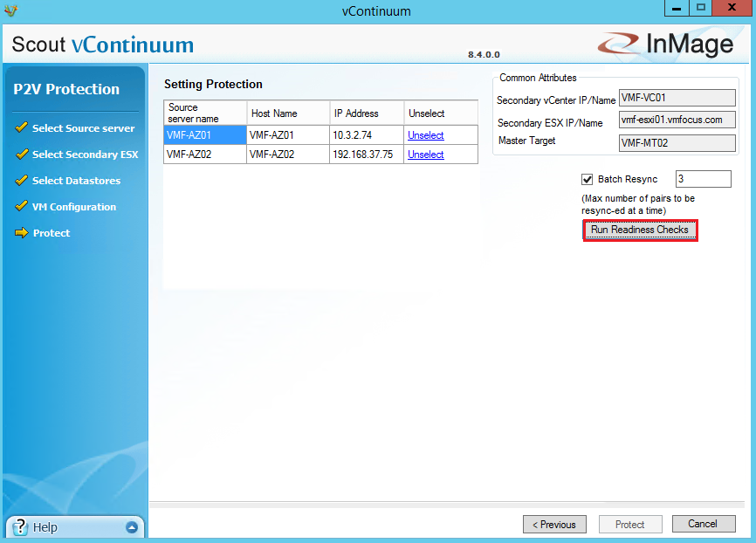Go to the VM Configuration step
Image resolution: width=756 pixels, height=543 pixels.
[x=74, y=207]
